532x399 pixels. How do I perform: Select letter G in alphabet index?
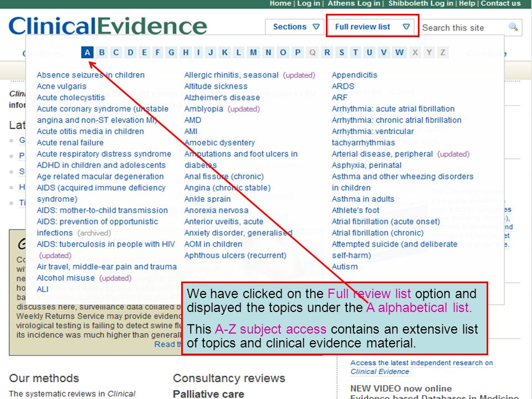tap(171, 53)
